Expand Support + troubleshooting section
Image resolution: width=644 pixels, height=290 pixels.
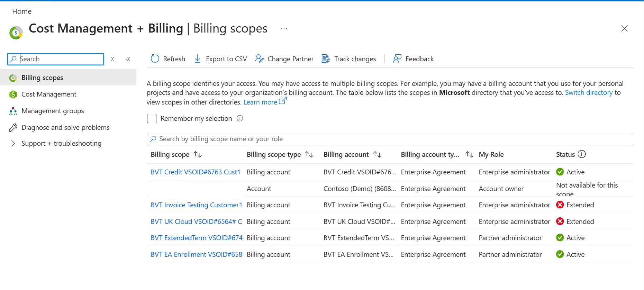pos(13,143)
